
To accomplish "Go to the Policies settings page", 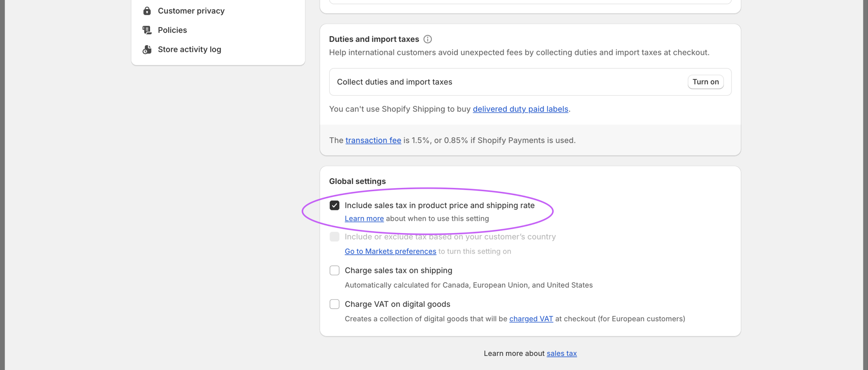I will click(x=172, y=30).
